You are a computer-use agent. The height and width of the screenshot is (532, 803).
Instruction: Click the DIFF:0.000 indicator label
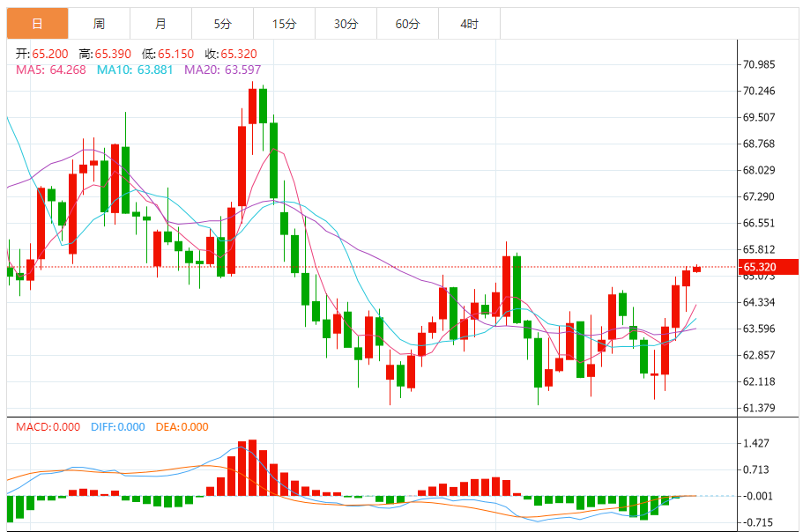118,427
